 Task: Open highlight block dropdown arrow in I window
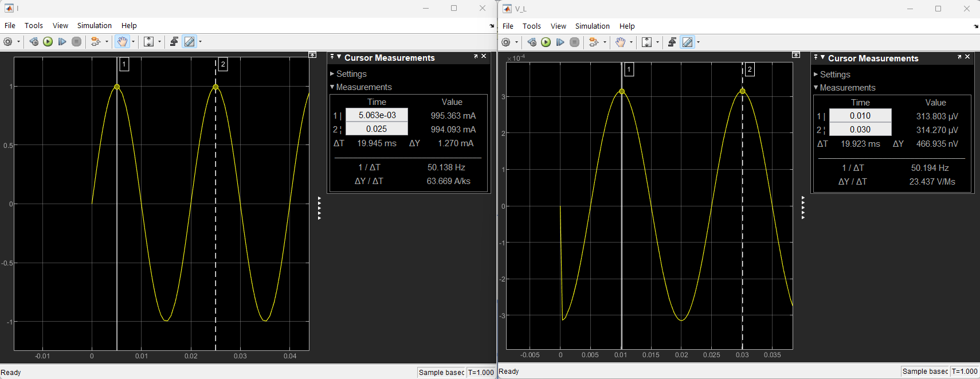tap(107, 41)
